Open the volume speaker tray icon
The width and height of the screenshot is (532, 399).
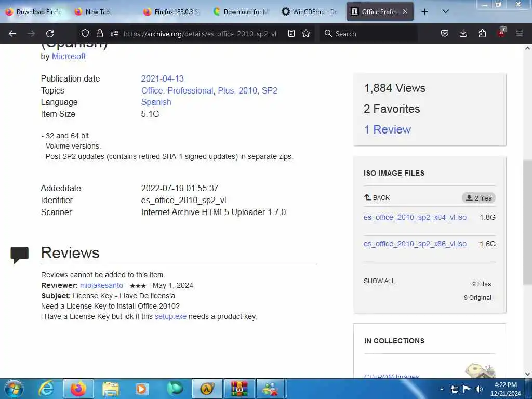click(479, 389)
